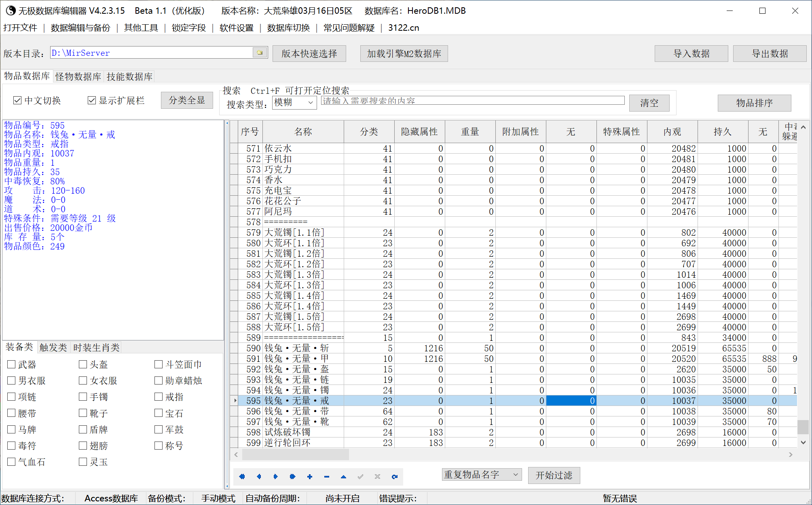Browse folder icon beside version directory
This screenshot has width=812, height=505.
click(260, 53)
